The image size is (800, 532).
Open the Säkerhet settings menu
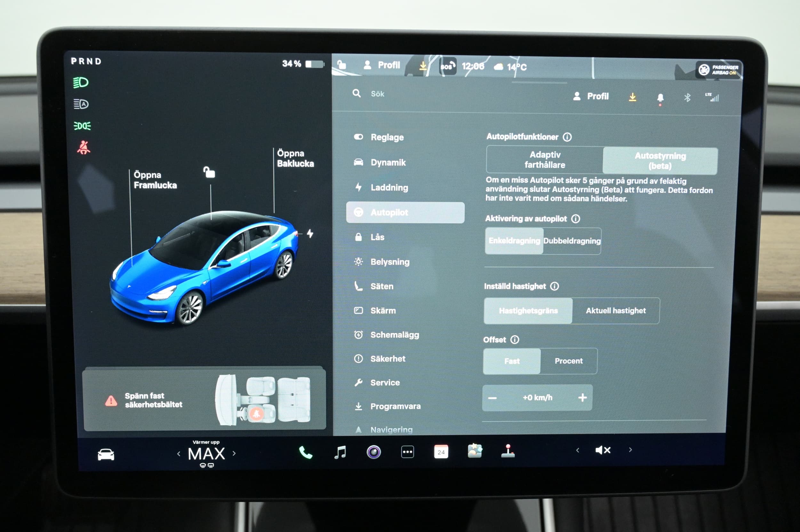[x=388, y=359]
